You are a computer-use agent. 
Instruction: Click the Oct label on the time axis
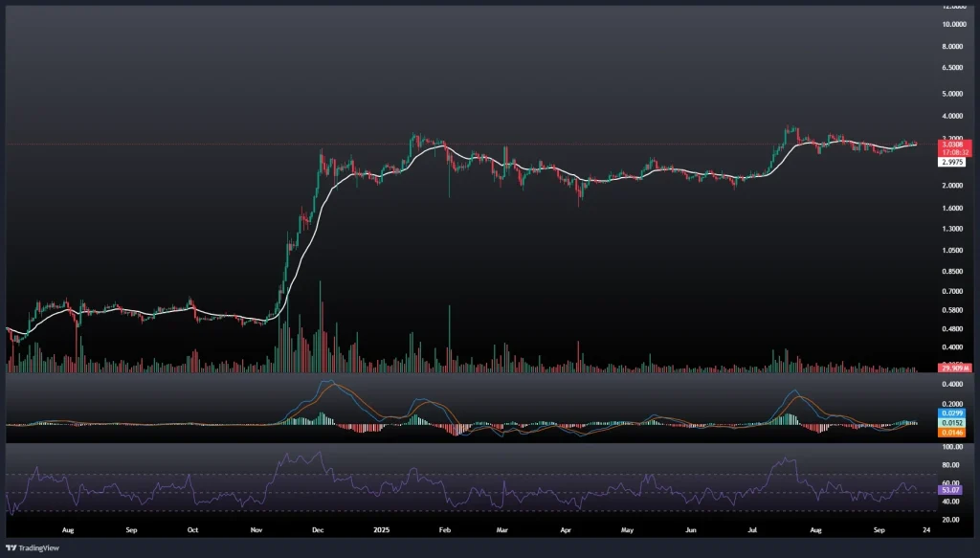pyautogui.click(x=192, y=527)
